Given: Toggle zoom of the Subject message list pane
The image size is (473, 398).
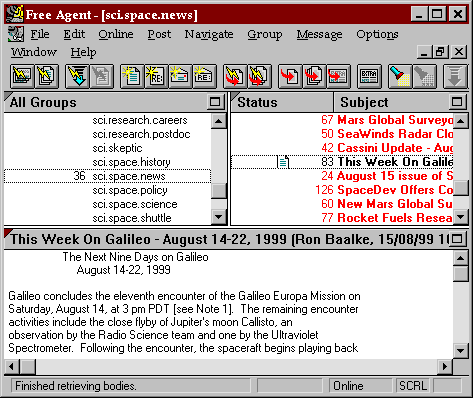Looking at the screenshot, I should click(457, 102).
